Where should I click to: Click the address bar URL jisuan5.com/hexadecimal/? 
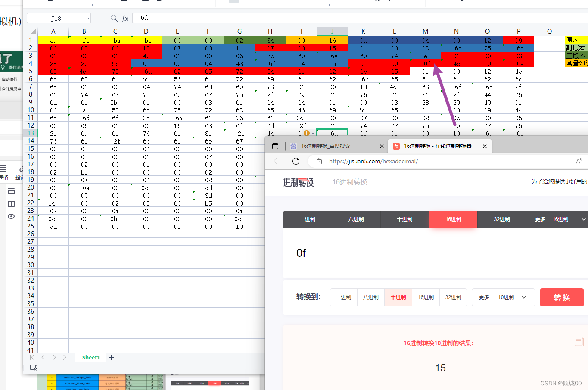click(373, 161)
